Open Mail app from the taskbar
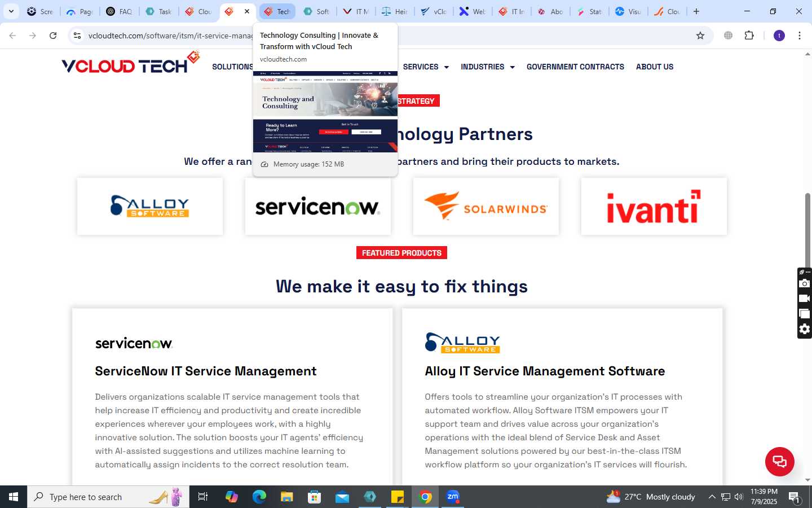 342,497
